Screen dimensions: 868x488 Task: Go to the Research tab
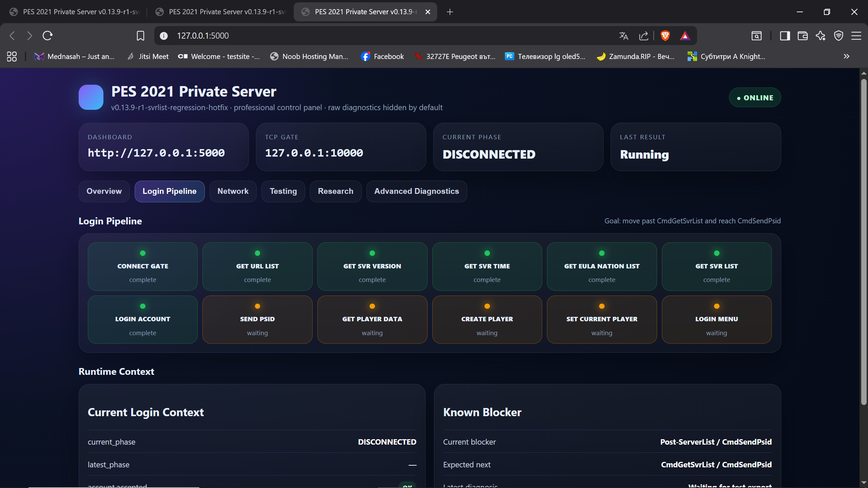336,191
